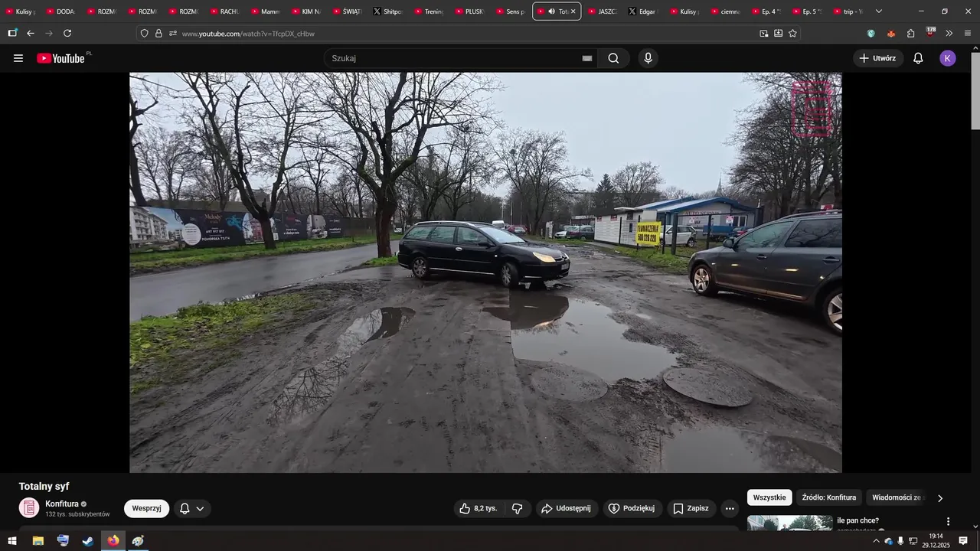Screen dimensions: 980x551
Task: Click the Utwórz create button
Action: coord(878,58)
